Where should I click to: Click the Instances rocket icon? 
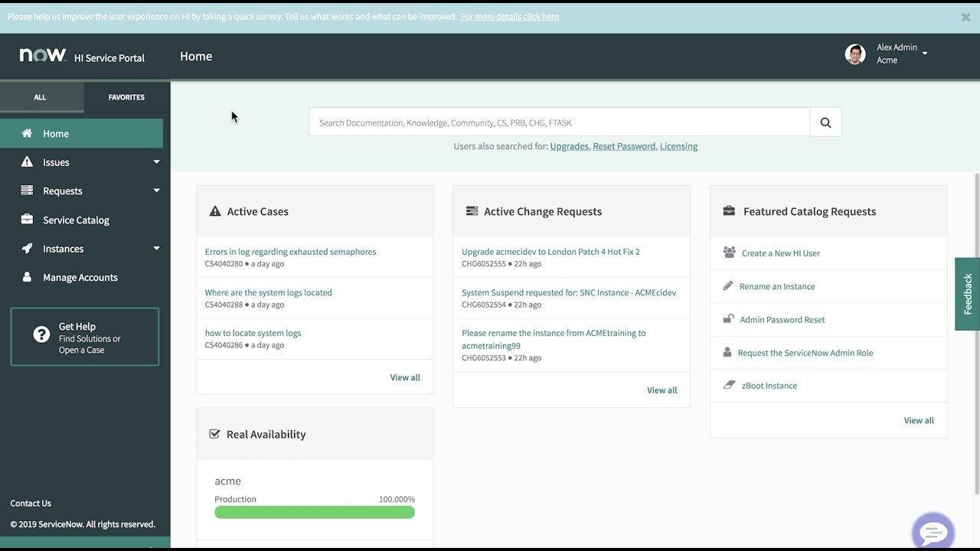27,248
